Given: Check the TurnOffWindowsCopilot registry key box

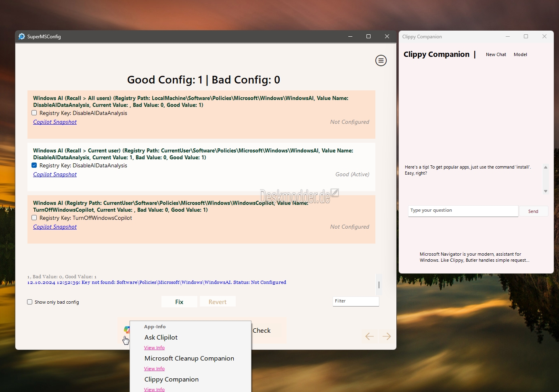Looking at the screenshot, I should pos(34,218).
